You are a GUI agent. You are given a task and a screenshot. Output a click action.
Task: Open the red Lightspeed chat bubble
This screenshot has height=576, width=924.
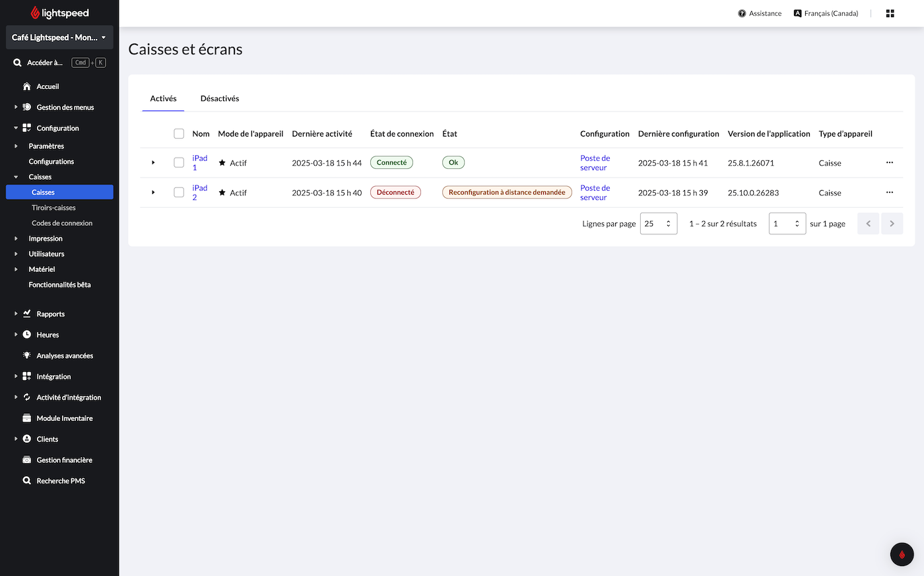[902, 554]
